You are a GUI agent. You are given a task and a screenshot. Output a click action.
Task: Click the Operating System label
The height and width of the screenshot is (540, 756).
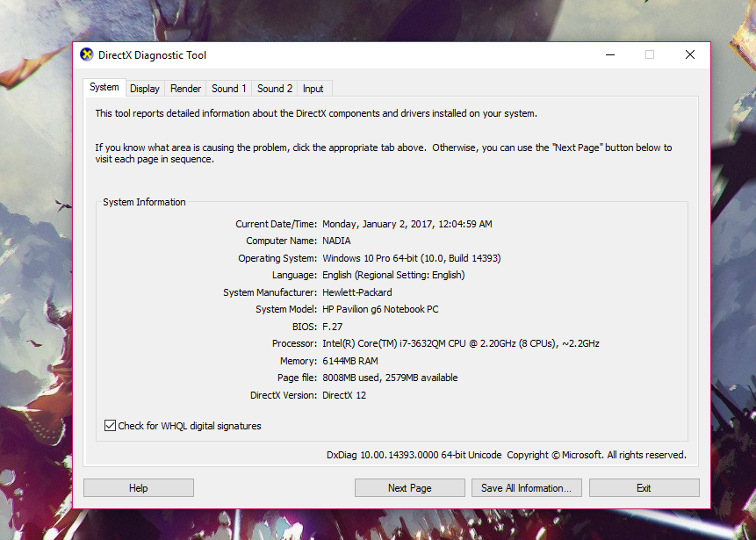[x=277, y=258]
